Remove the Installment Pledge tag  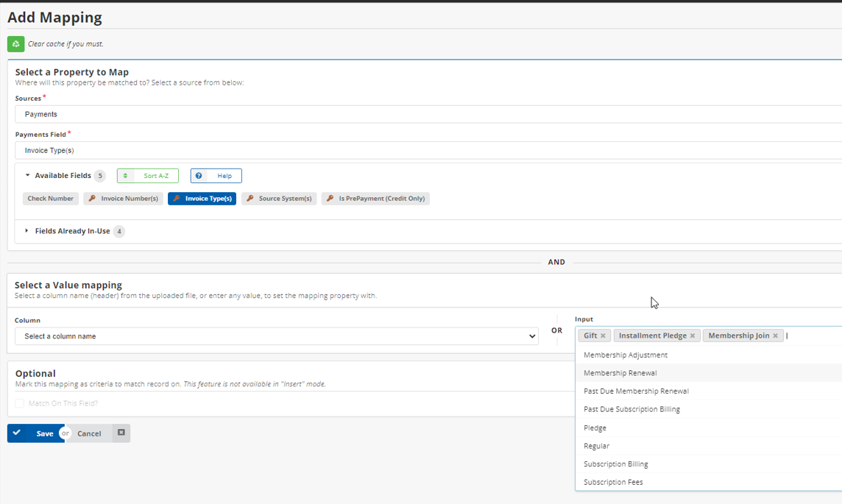692,336
